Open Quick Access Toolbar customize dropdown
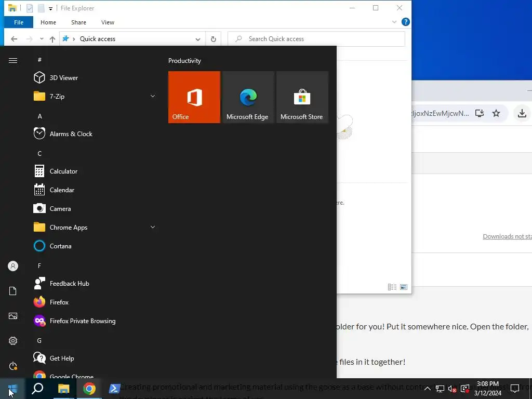532x399 pixels. coord(50,8)
